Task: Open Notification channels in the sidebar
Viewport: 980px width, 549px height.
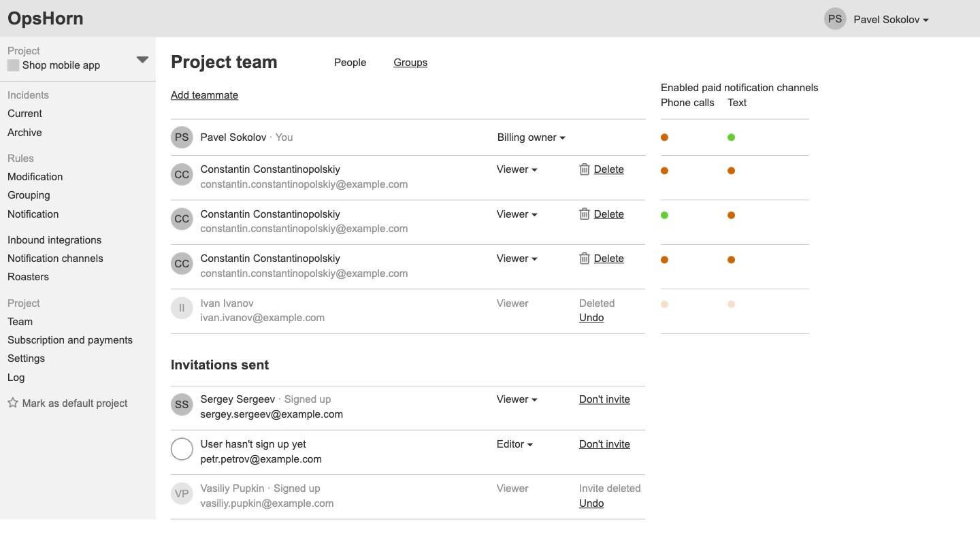Action: (x=55, y=259)
